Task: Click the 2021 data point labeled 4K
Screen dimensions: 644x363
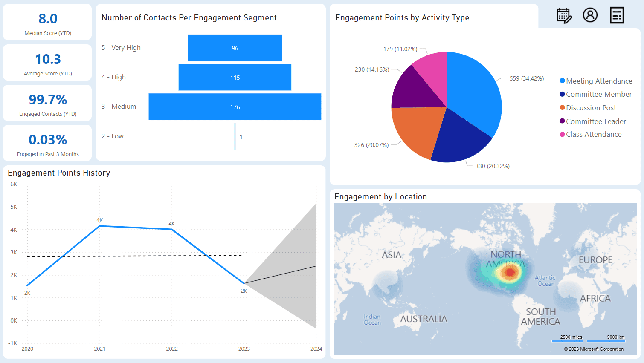Action: [100, 226]
